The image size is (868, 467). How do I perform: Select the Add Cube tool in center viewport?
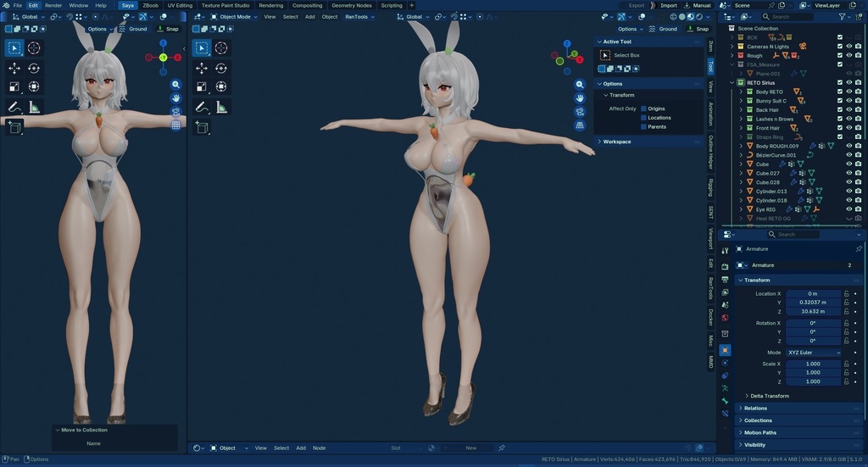tap(202, 127)
